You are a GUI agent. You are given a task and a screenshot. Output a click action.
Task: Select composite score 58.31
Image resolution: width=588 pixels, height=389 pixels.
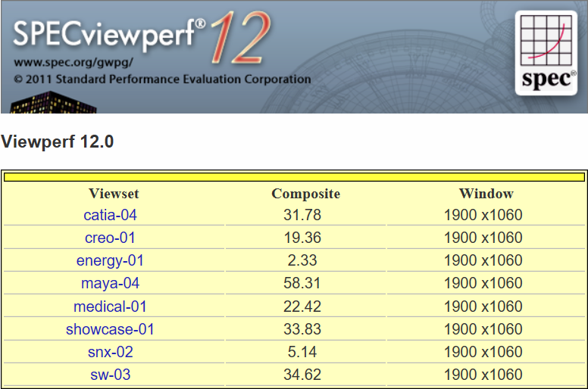click(x=302, y=283)
